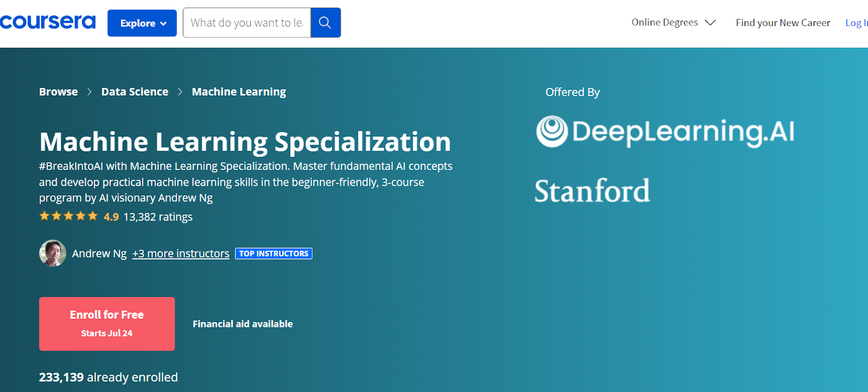Click the Top Instructors badge

pyautogui.click(x=273, y=254)
